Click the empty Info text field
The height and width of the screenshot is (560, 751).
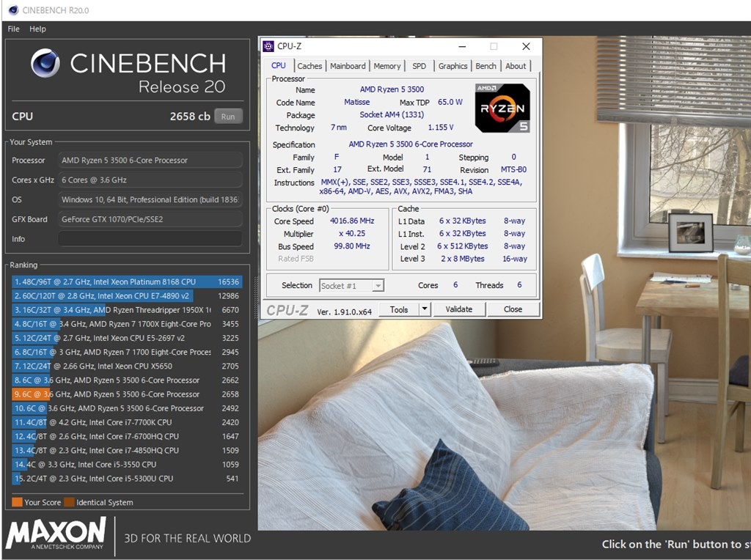click(x=150, y=239)
